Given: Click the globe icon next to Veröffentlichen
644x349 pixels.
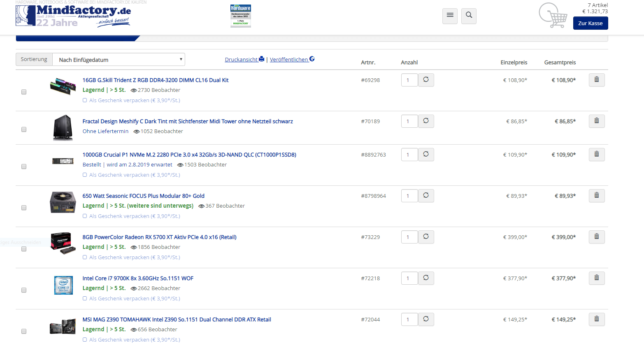Looking at the screenshot, I should pos(312,59).
